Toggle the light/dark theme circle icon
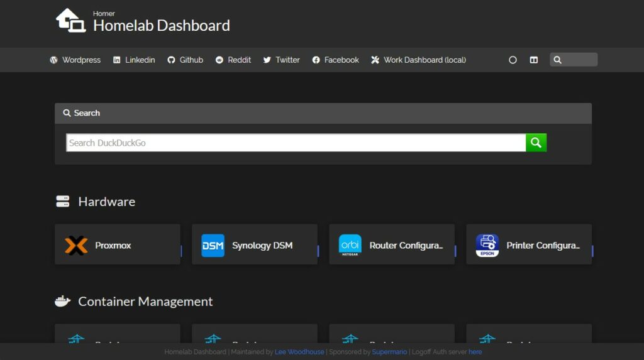This screenshot has height=360, width=644. tap(513, 60)
